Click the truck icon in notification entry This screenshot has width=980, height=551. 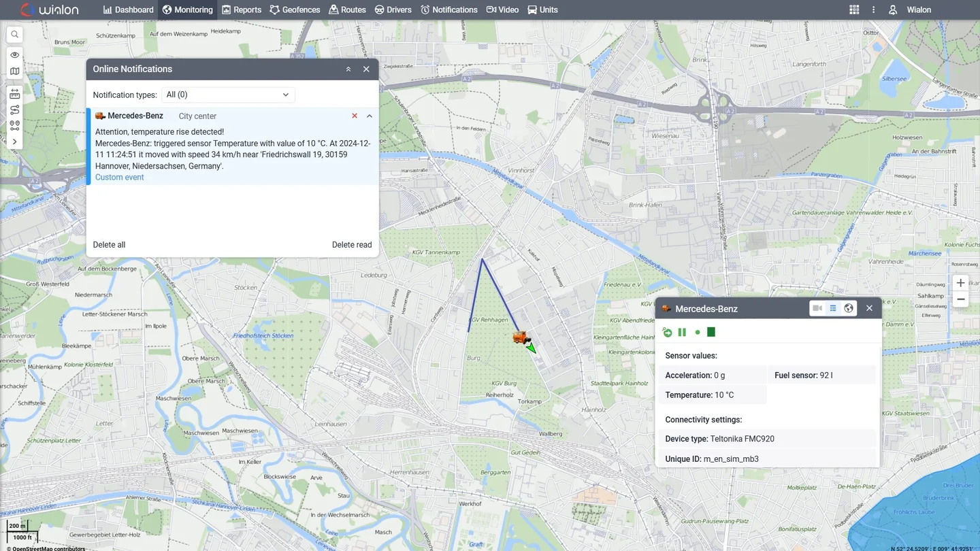(100, 116)
